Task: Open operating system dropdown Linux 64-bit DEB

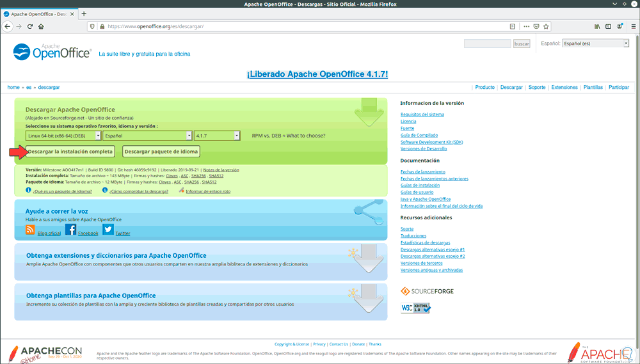Action: coord(63,136)
